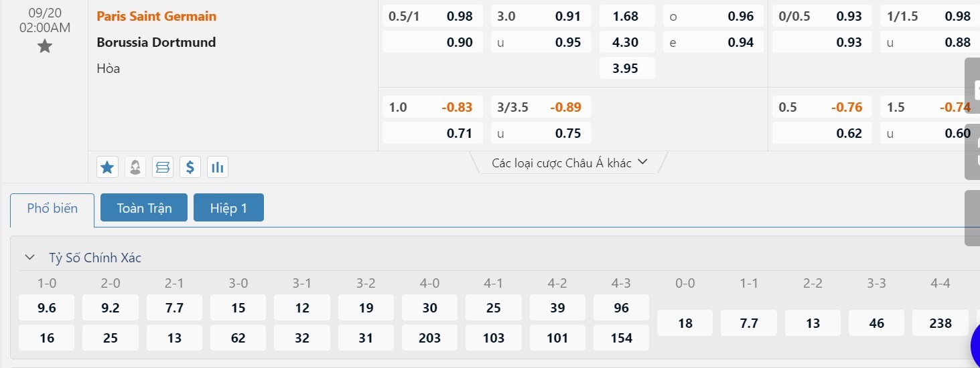Switch to the Phổ biến tab
This screenshot has height=368, width=980.
click(52, 208)
